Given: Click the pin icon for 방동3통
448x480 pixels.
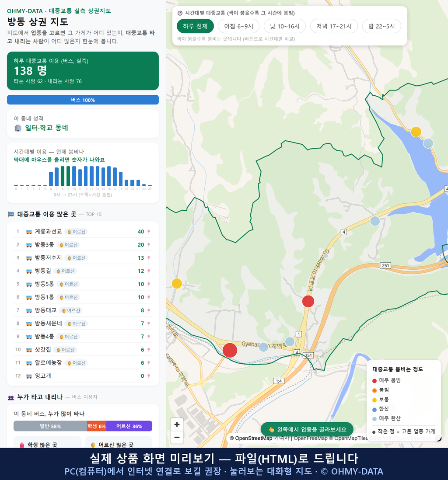Looking at the screenshot, I should click(x=149, y=245).
